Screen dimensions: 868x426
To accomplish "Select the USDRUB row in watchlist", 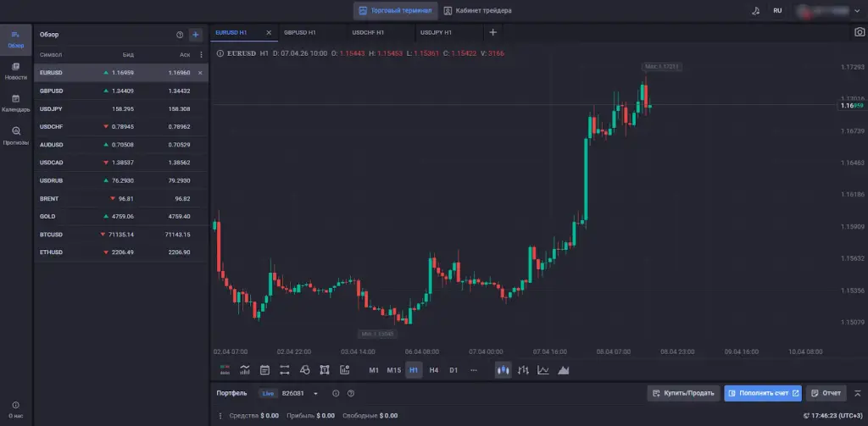I will tap(120, 181).
